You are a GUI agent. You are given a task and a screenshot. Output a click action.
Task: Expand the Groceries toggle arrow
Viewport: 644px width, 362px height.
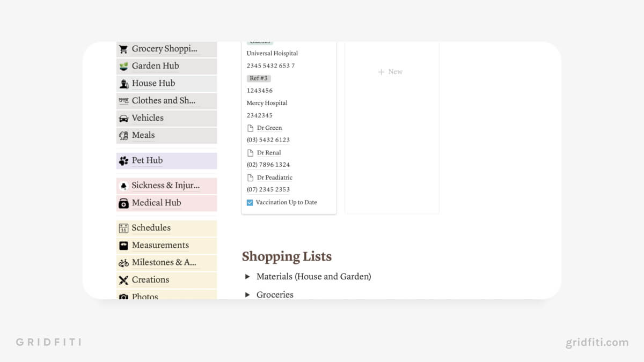[247, 294]
